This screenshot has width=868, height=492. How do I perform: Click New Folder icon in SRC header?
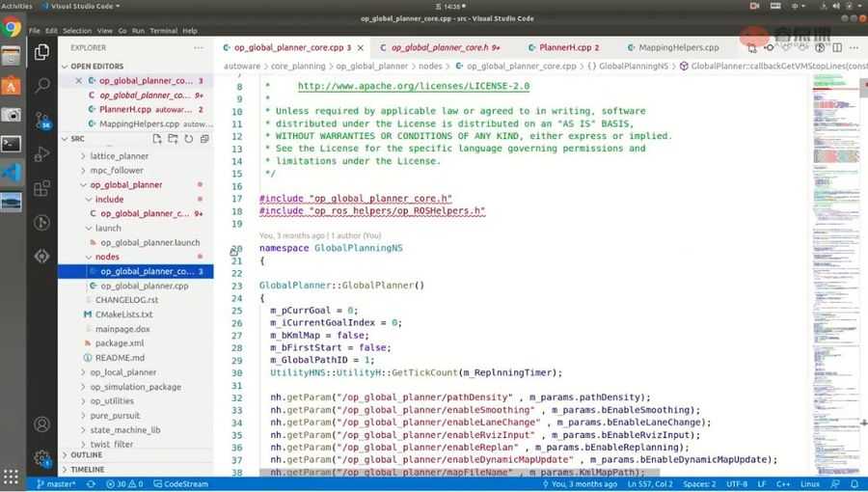(x=173, y=139)
